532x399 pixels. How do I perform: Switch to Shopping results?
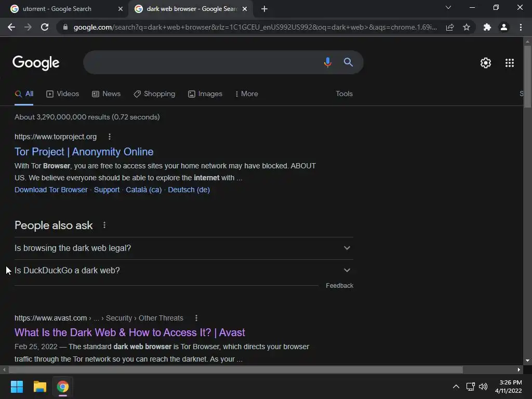pos(154,94)
